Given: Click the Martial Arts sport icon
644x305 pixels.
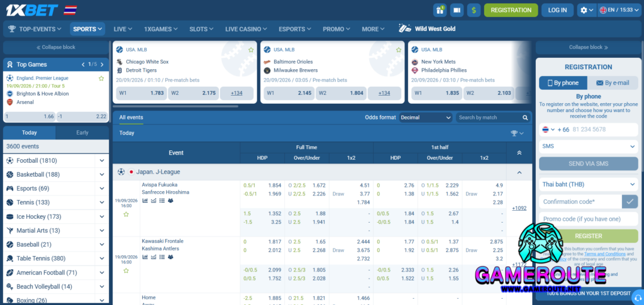Looking at the screenshot, I should 10,230.
